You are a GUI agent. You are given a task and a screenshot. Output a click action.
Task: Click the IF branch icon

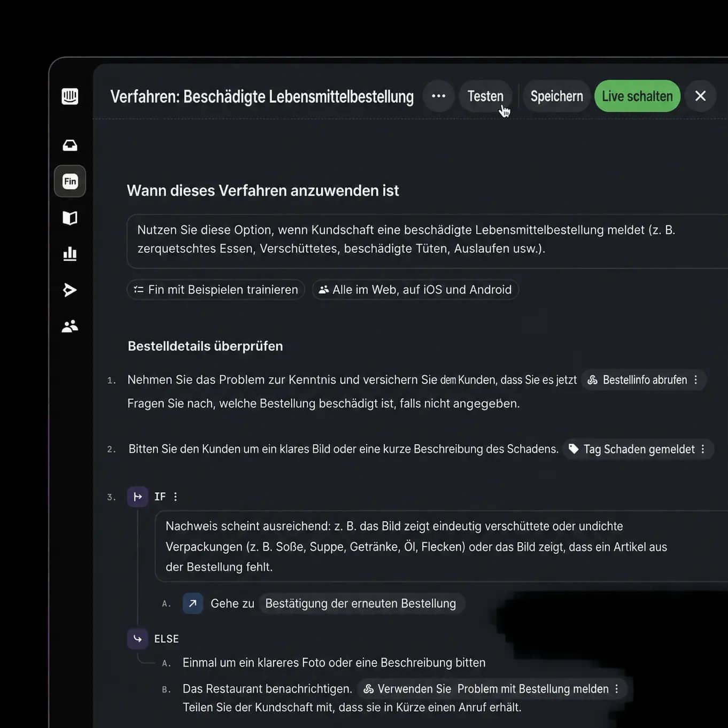coord(137,497)
